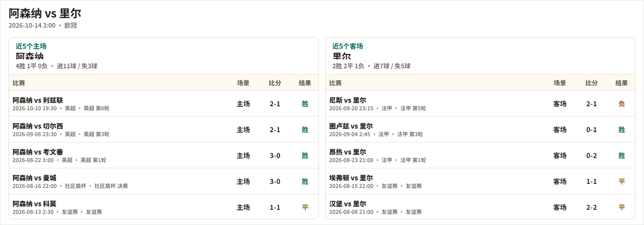The width and height of the screenshot is (644, 225).
Task: Click the 胜 result for 阿森纳 vs 切尔西
Action: pyautogui.click(x=305, y=130)
